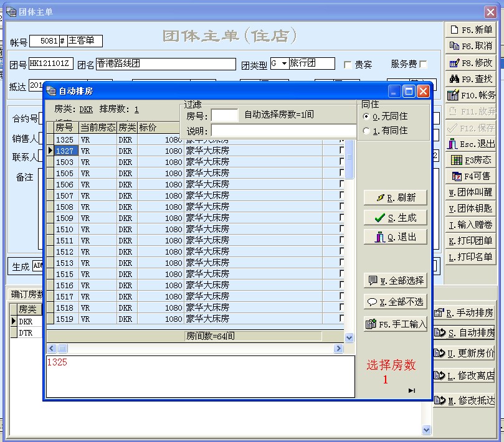The image size is (504, 442).
Task: Click F6 取消 cancel button
Action: pos(470,46)
